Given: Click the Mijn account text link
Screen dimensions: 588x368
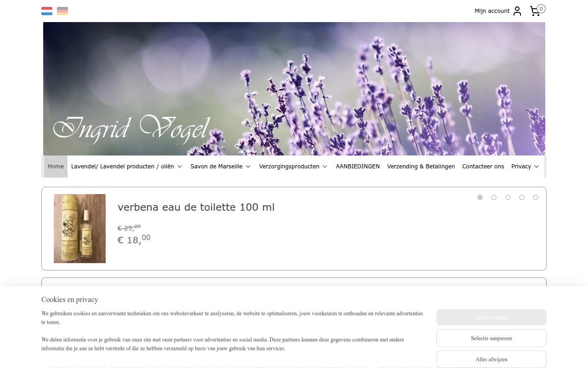Looking at the screenshot, I should [x=492, y=11].
